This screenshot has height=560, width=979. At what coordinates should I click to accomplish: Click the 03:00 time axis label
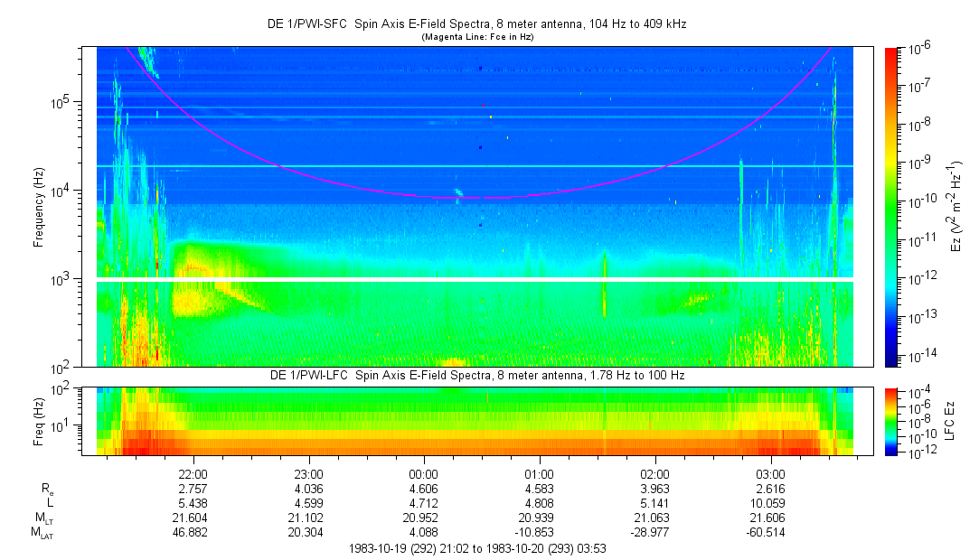[x=770, y=473]
